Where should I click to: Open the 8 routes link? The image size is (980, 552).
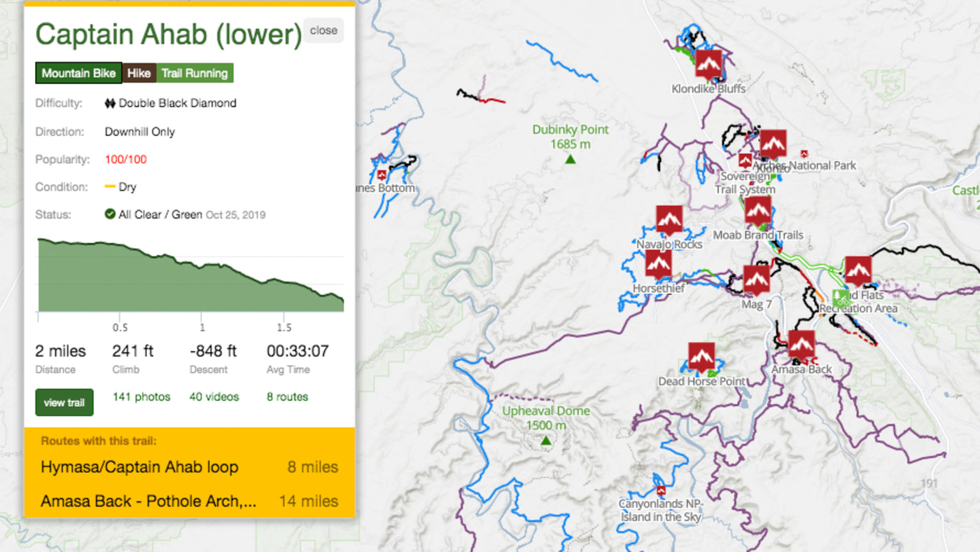(287, 396)
